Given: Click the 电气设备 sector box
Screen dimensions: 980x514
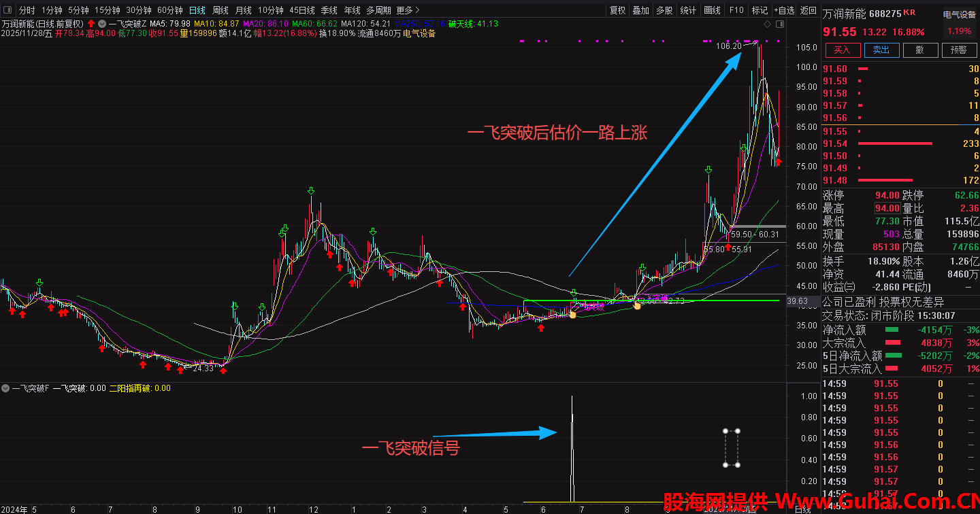Looking at the screenshot, I should 959,14.
